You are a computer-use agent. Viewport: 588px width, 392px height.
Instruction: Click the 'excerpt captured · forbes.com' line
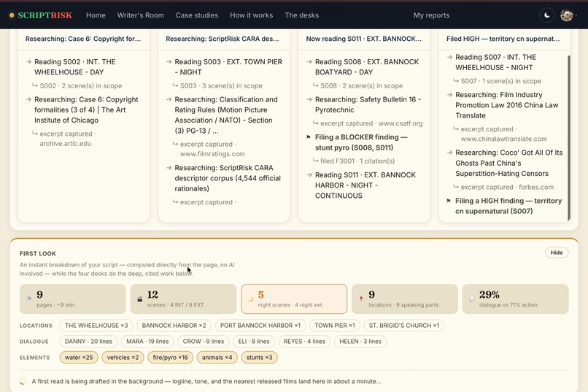click(507, 187)
